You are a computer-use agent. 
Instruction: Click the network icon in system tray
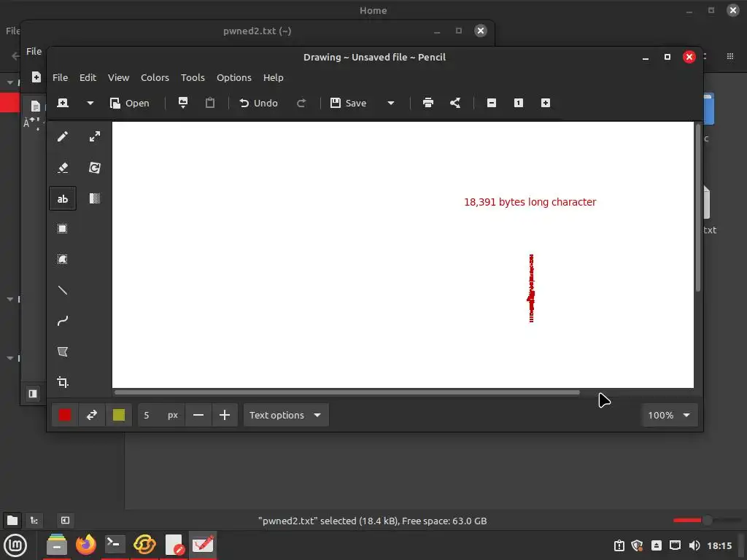coord(675,545)
